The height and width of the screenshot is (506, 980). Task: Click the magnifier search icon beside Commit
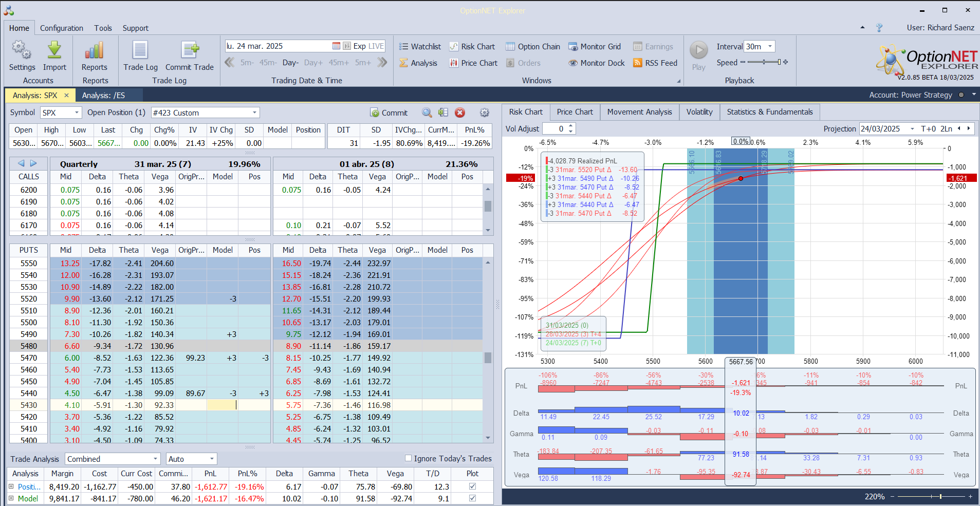tap(427, 113)
